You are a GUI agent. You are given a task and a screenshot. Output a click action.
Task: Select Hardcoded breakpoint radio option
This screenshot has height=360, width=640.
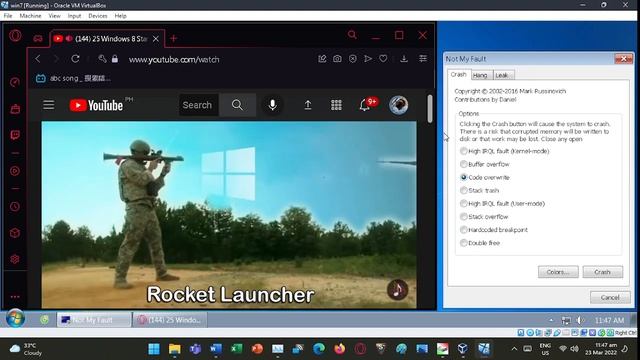(x=464, y=229)
